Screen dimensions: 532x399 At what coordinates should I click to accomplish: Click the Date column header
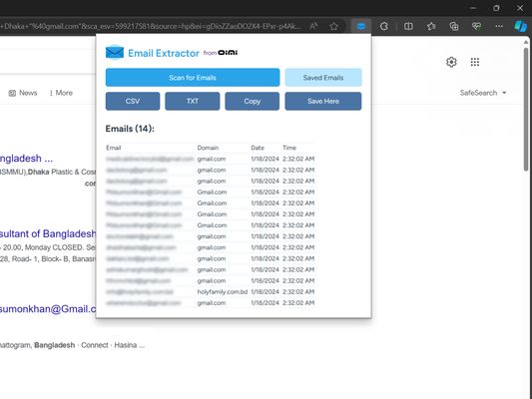point(258,148)
